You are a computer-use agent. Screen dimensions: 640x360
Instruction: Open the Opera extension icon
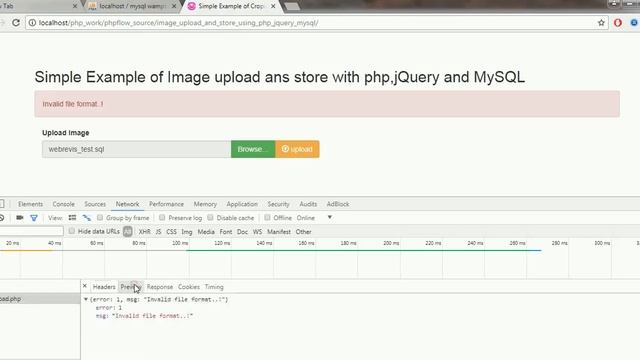point(618,23)
